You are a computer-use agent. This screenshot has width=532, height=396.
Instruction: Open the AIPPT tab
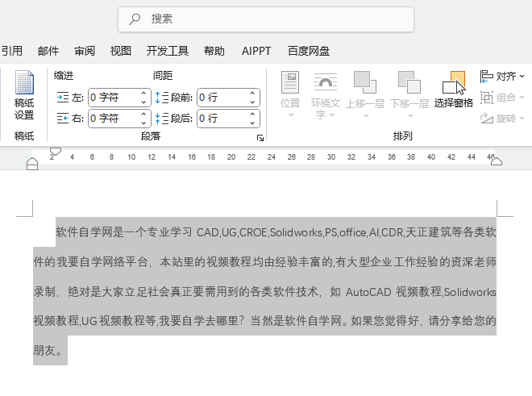pos(256,51)
